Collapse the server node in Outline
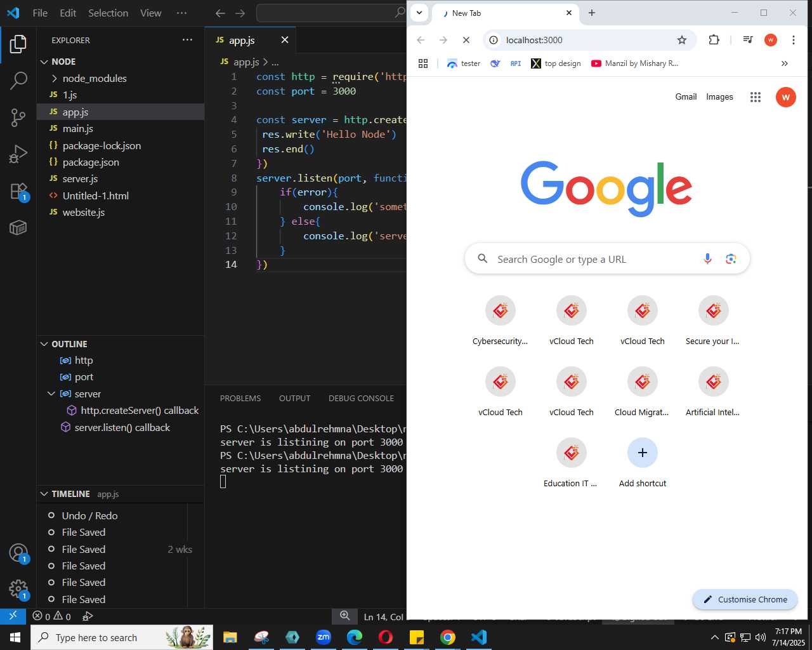 [51, 394]
